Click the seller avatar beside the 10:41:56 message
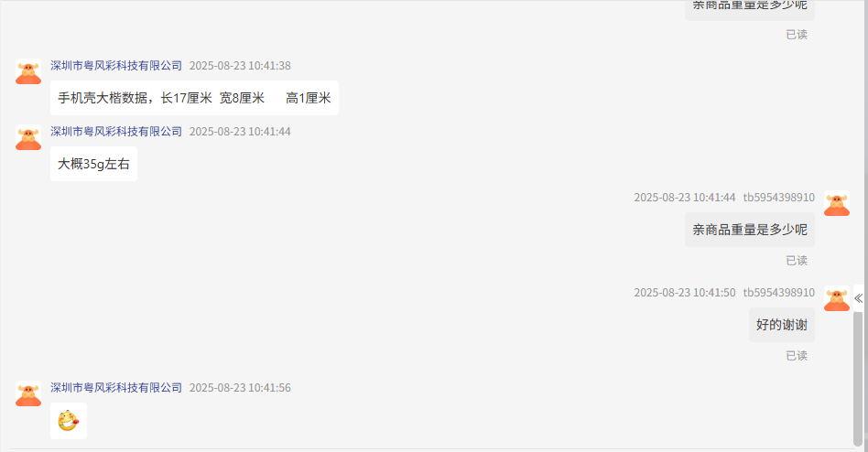 (28, 393)
